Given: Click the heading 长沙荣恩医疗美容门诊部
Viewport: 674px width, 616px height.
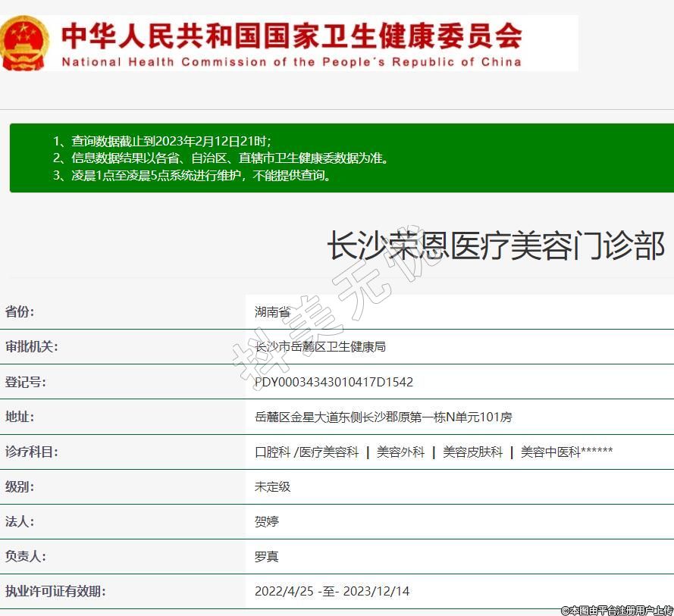Looking at the screenshot, I should pos(495,247).
